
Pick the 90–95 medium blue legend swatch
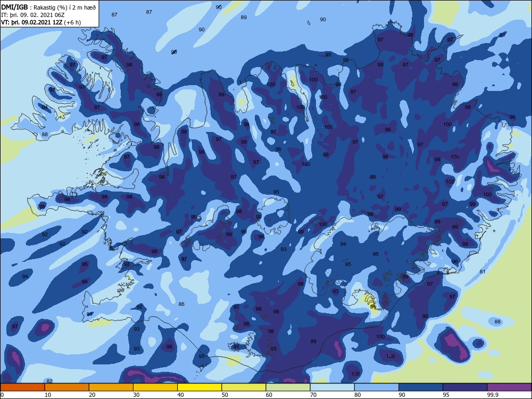421,387
